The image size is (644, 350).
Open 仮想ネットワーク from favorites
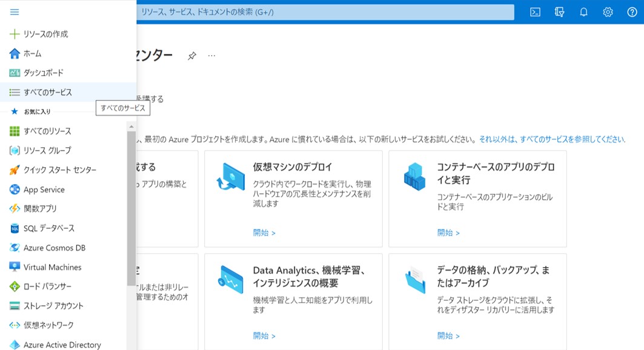pos(48,325)
